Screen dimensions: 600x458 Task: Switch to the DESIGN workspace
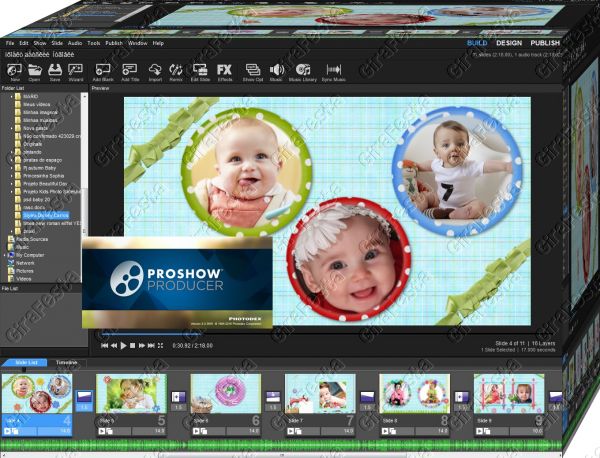pyautogui.click(x=509, y=43)
